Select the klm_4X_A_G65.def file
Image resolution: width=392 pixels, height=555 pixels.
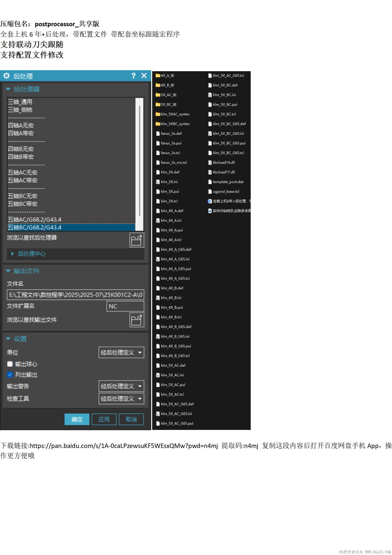pos(174,249)
